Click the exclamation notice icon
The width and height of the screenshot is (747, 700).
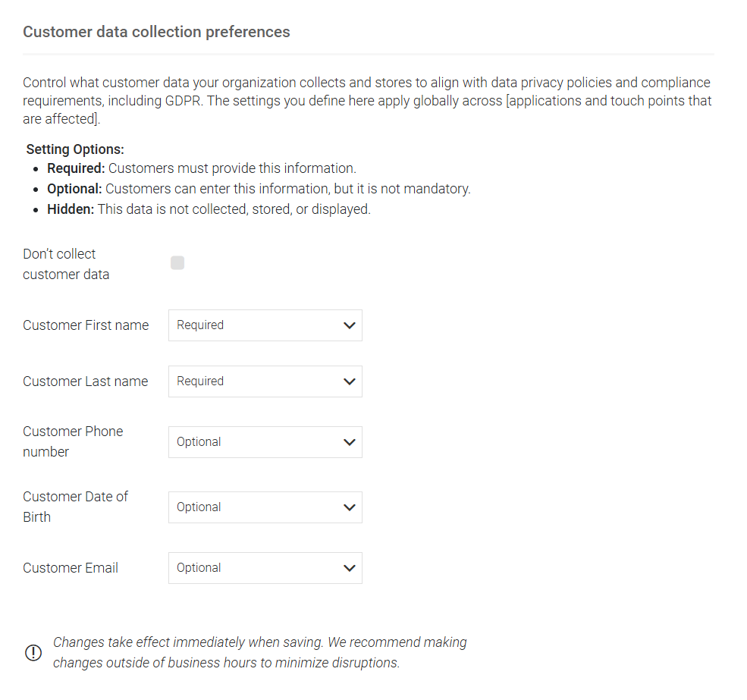click(33, 652)
